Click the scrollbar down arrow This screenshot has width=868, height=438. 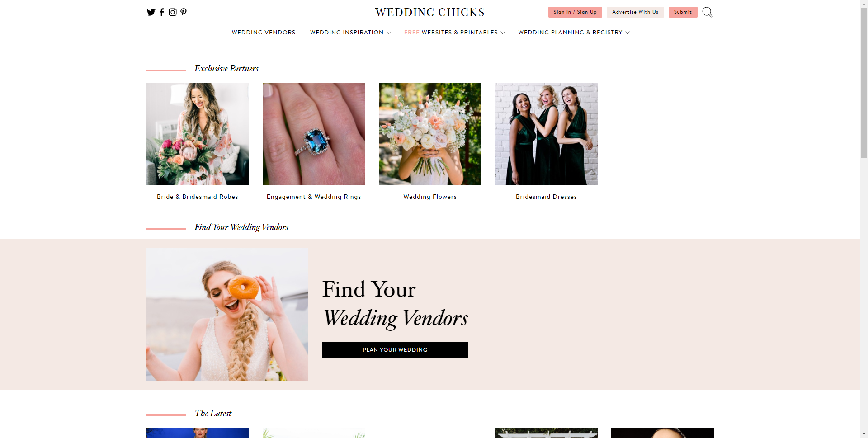pyautogui.click(x=864, y=434)
